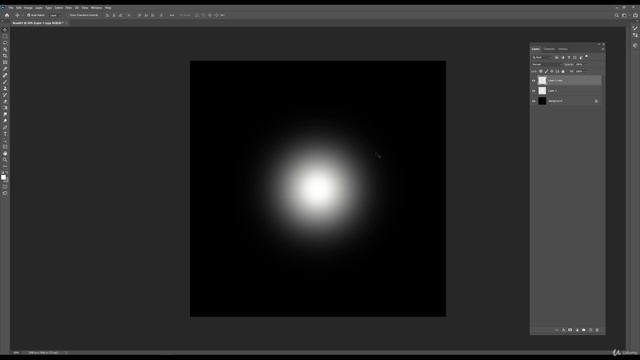Select the Lasso tool

5,43
